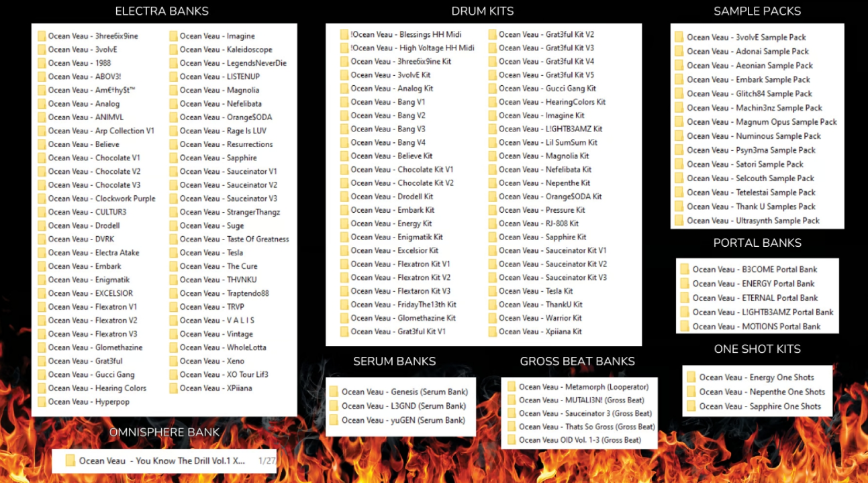Screen dimensions: 868x483
Task: Select Ocean Veau - Enigmatik Kit
Action: (397, 237)
